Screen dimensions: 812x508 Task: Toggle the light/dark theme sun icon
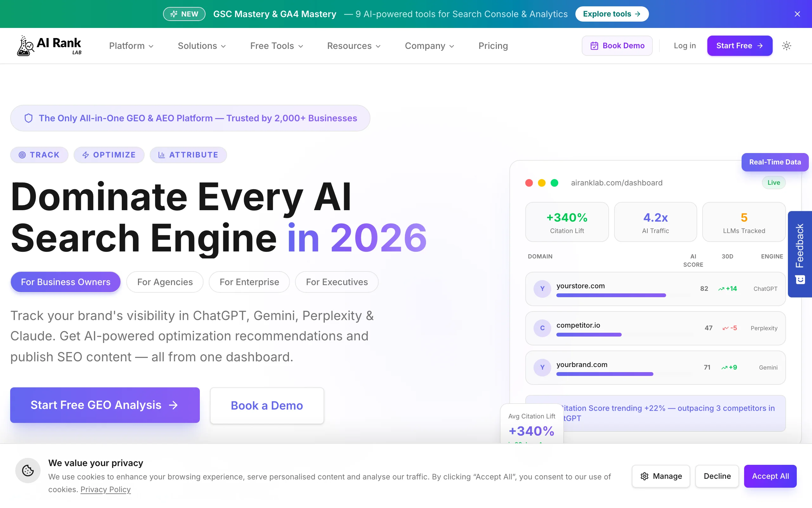(x=787, y=46)
